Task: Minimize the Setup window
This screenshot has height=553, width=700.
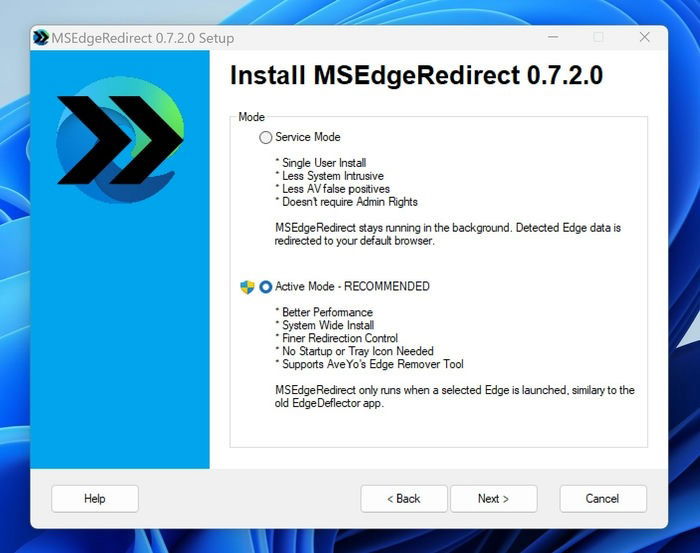Action: (553, 37)
